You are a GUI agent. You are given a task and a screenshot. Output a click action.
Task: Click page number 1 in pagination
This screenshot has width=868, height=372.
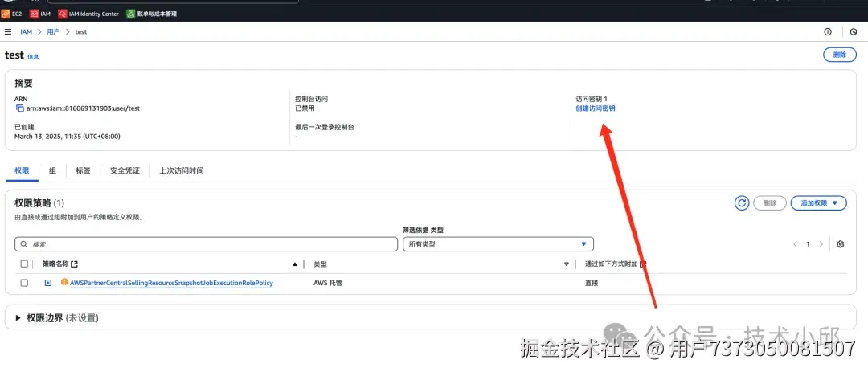pyautogui.click(x=809, y=244)
